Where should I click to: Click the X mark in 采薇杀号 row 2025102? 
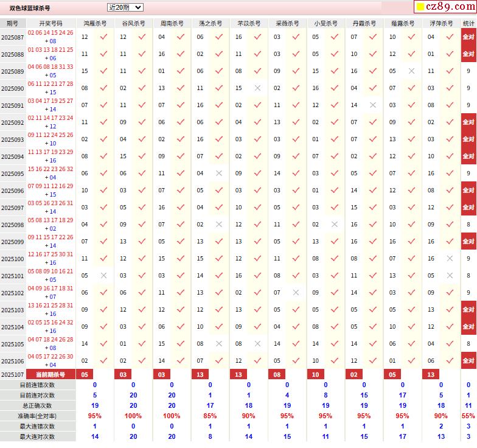(x=296, y=293)
